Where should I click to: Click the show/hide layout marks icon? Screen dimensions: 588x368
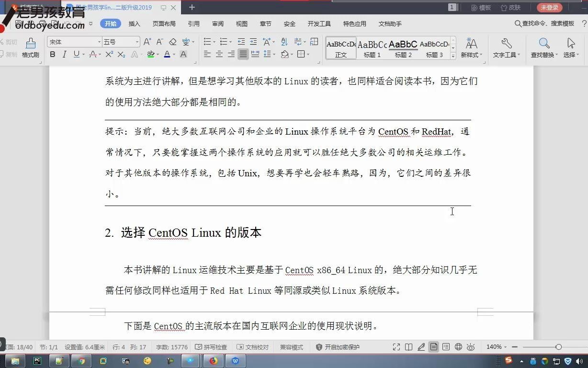[x=298, y=42]
